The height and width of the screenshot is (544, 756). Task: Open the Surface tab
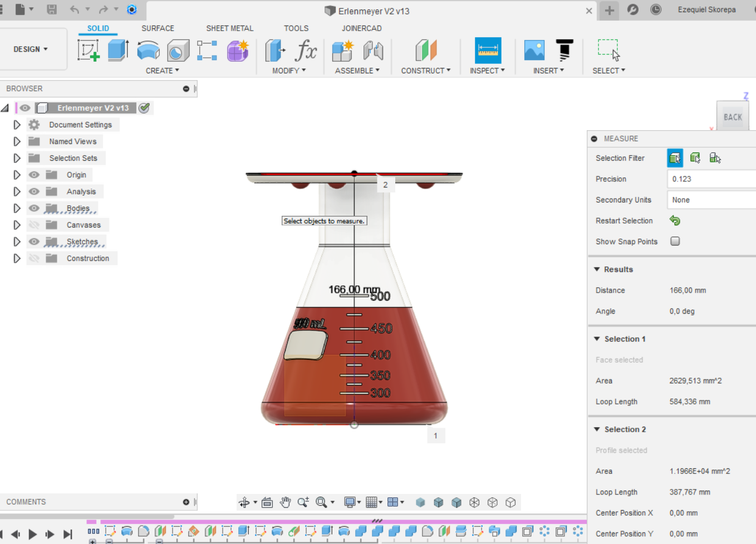click(158, 28)
